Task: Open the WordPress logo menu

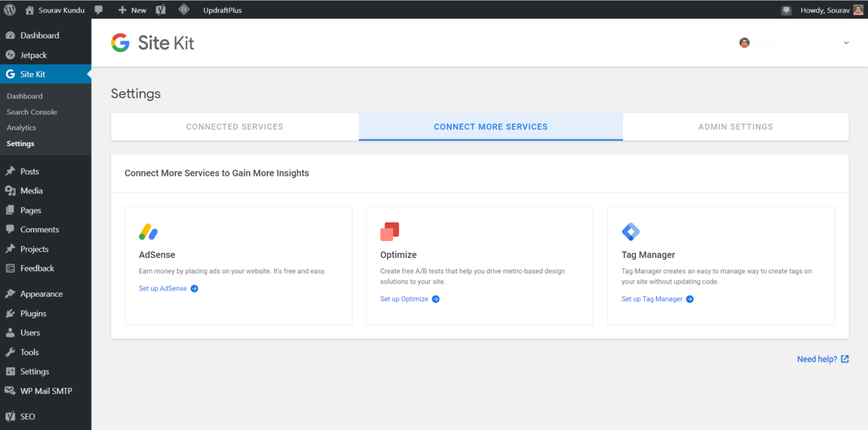Action: 10,10
